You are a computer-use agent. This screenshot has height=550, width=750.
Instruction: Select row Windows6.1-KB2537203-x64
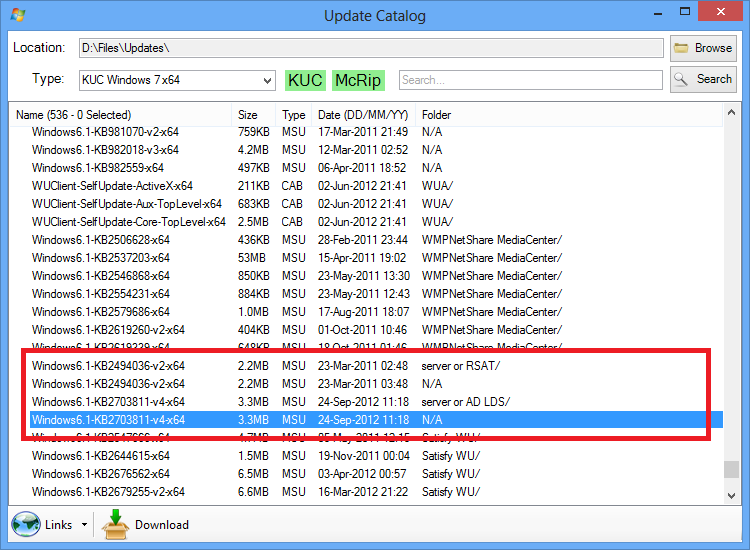[x=376, y=258]
